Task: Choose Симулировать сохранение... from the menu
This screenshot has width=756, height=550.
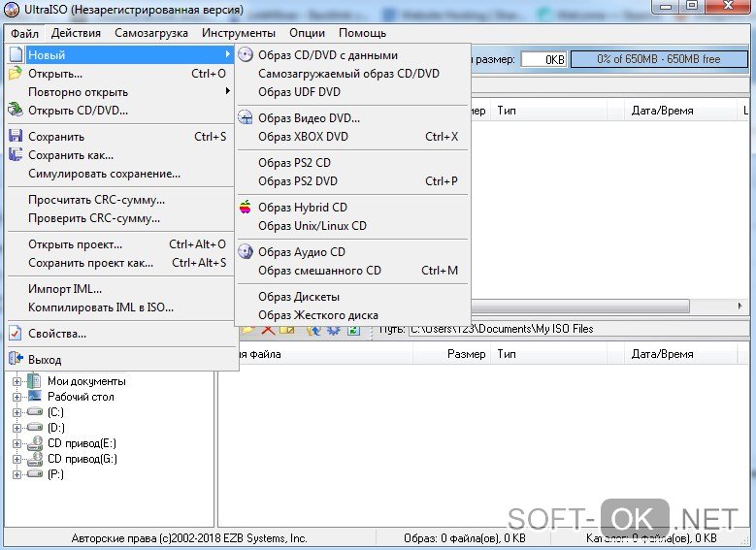Action: pyautogui.click(x=121, y=174)
